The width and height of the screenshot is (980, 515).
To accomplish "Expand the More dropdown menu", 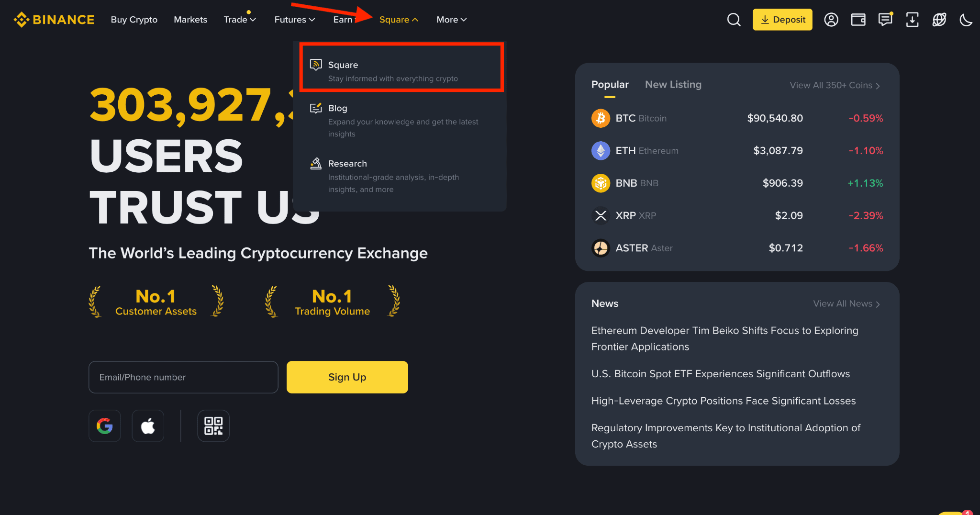I will coord(451,20).
